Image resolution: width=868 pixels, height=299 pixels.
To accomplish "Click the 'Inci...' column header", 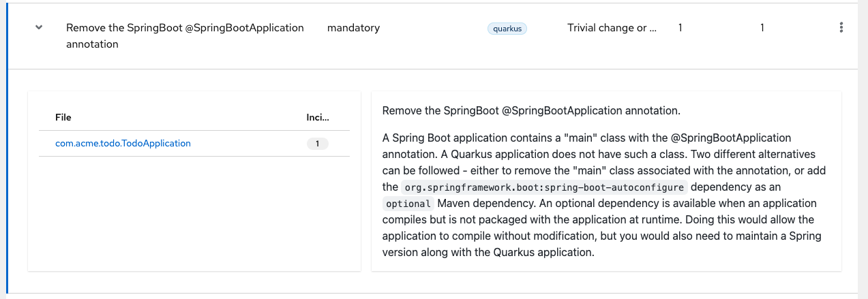I will click(x=318, y=118).
